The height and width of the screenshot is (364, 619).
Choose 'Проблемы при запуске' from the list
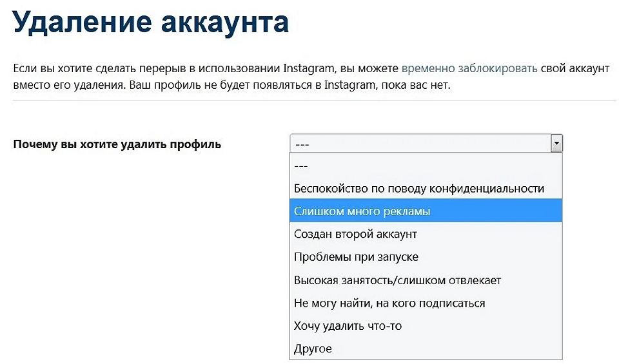coord(426,256)
